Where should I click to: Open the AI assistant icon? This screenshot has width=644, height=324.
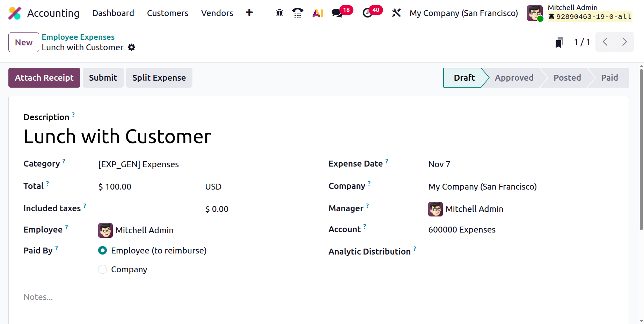click(x=317, y=13)
